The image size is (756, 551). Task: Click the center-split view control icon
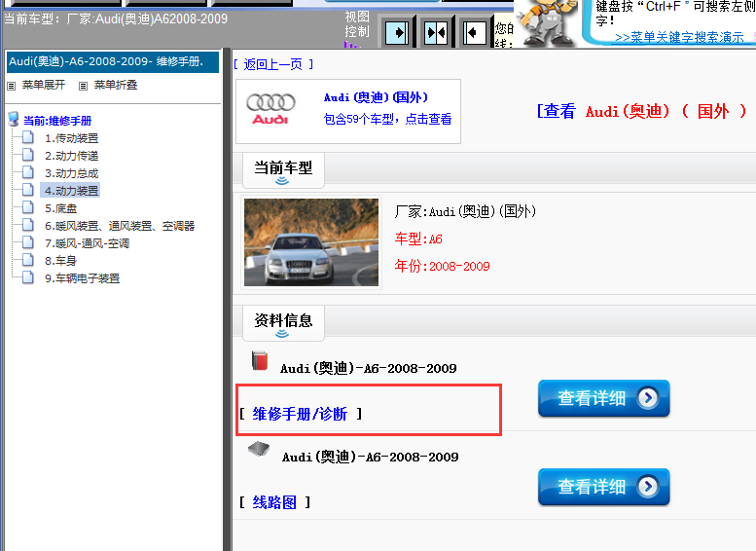436,33
